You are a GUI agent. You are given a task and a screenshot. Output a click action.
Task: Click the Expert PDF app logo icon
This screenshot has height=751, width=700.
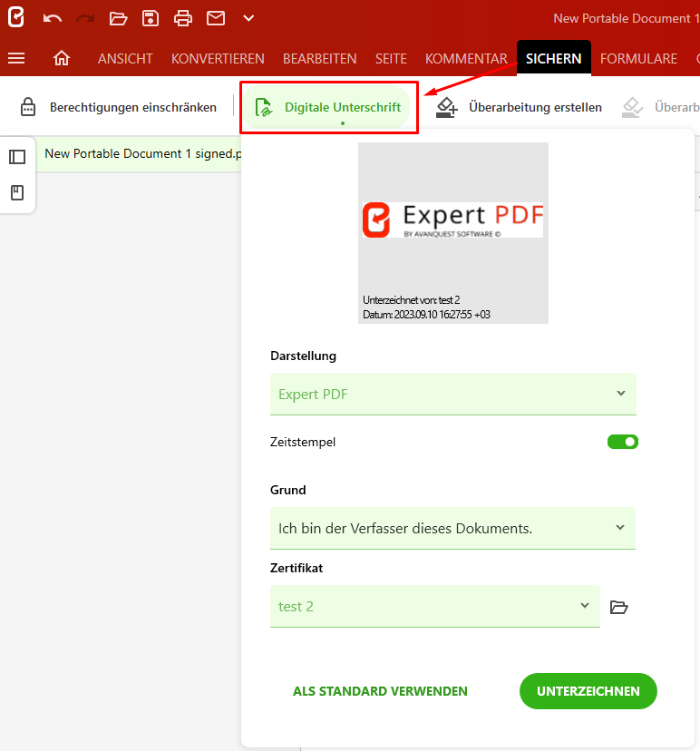[15, 18]
